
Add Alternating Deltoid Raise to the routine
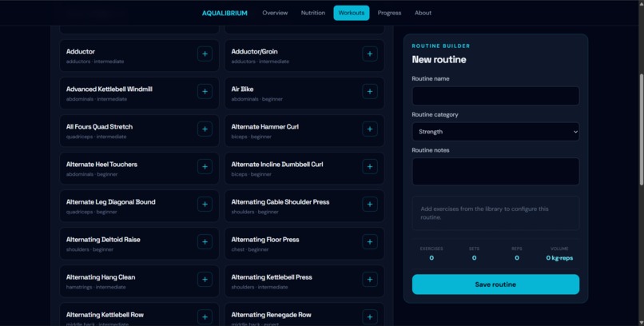pos(205,242)
